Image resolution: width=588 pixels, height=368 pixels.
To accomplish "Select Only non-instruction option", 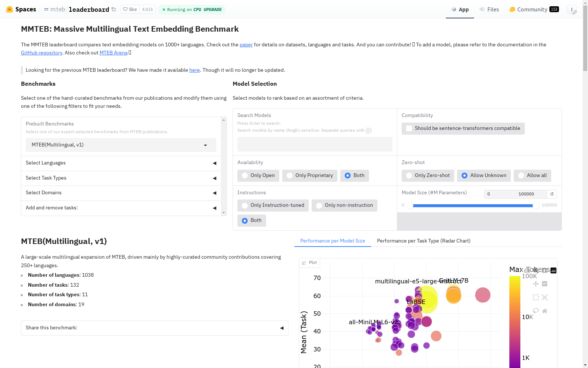I will 344,205.
